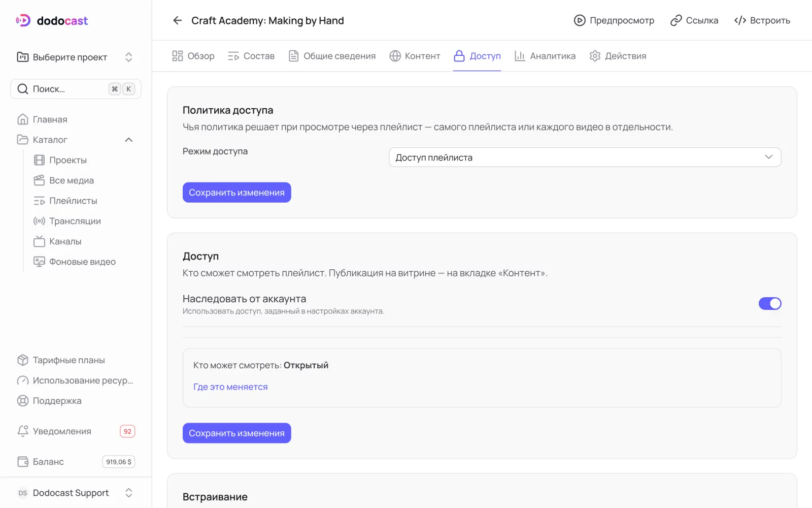Open Трансляции in the sidebar
The image size is (812, 508).
tap(75, 221)
